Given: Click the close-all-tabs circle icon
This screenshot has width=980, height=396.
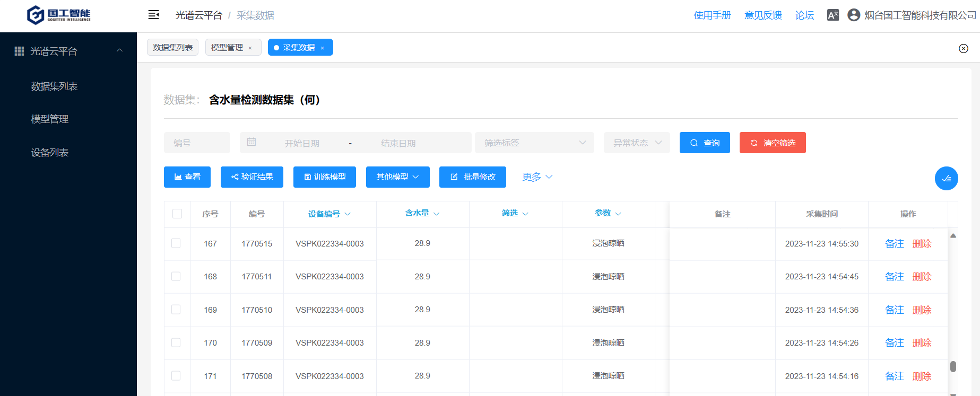Looking at the screenshot, I should [x=964, y=49].
